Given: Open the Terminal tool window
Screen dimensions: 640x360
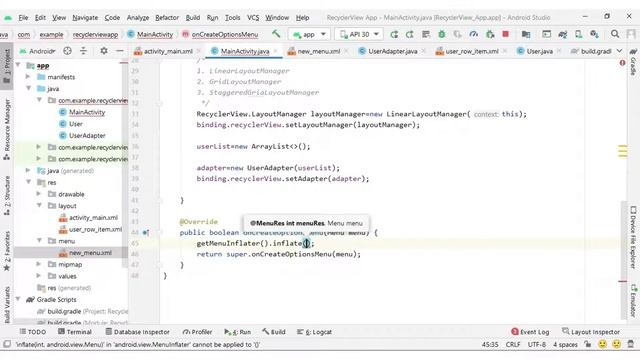Looking at the screenshot, I should tap(75, 332).
